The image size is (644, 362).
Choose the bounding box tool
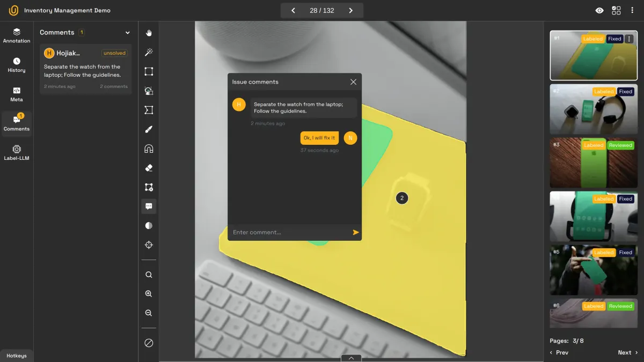point(149,71)
